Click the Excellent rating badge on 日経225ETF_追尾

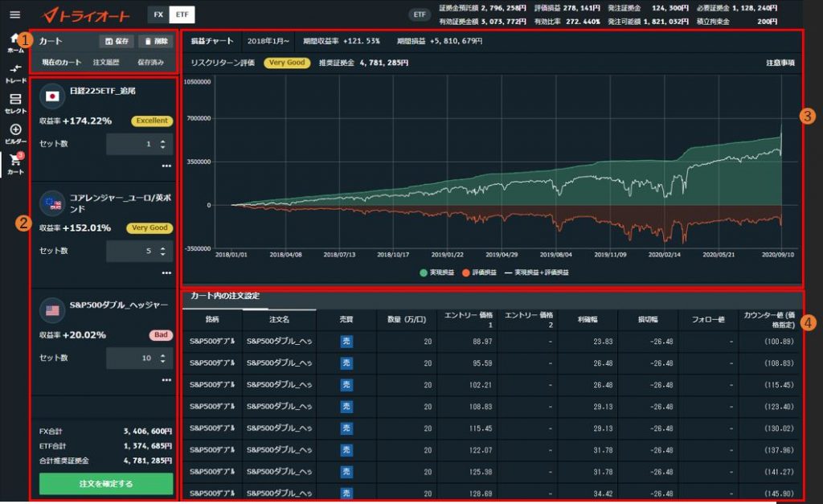click(x=152, y=121)
